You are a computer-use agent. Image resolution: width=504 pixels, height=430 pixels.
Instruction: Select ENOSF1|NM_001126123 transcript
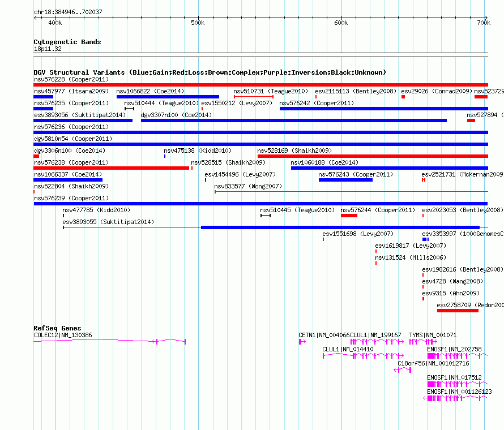[x=455, y=398]
